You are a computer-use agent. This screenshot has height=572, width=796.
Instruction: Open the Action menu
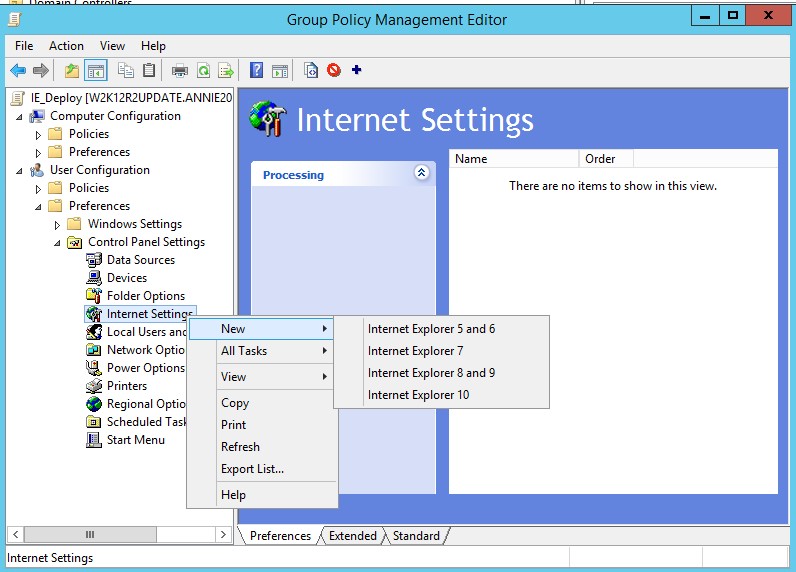[66, 46]
